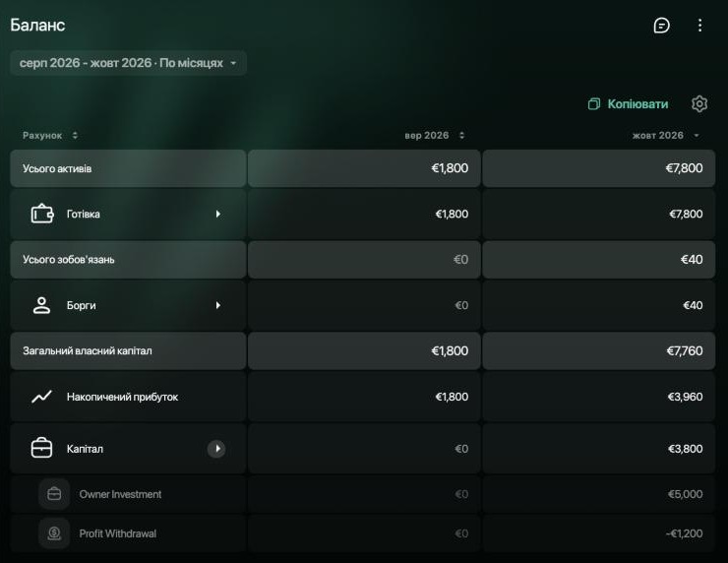Click the Капітал briefcase icon
The image size is (728, 563).
point(41,448)
